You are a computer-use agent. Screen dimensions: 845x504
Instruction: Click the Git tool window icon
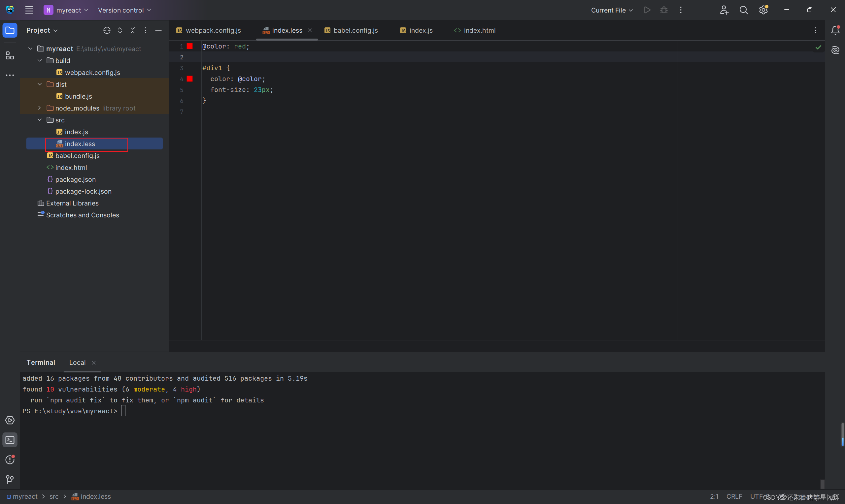click(x=10, y=479)
